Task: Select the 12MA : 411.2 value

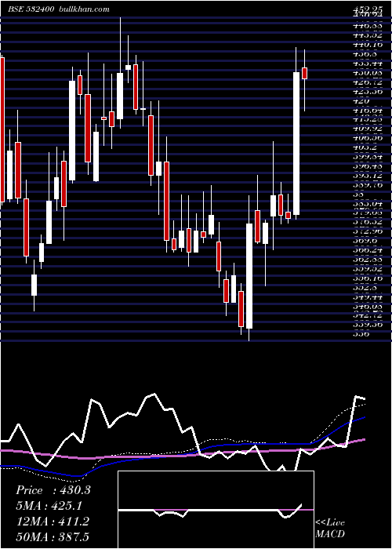Action: (52, 522)
